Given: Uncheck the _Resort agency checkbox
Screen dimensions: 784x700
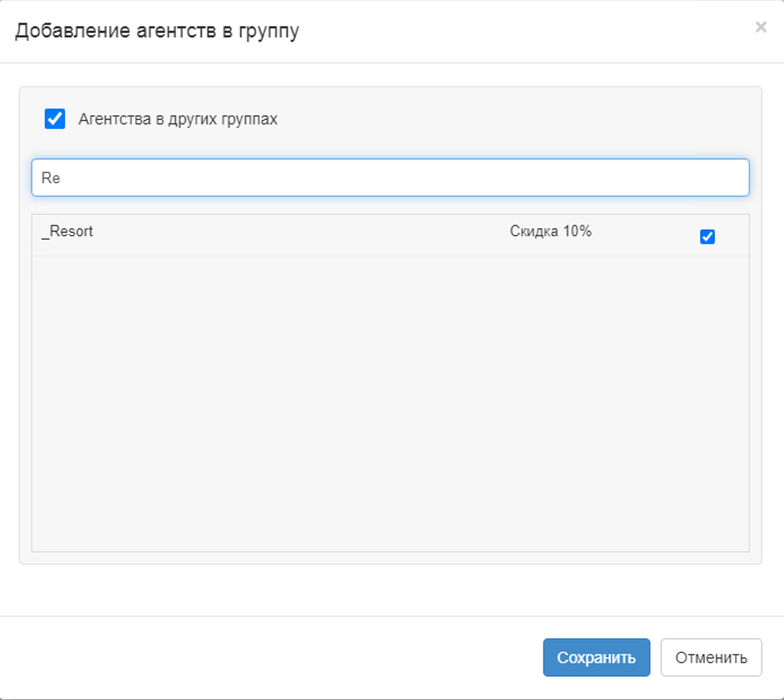Looking at the screenshot, I should pyautogui.click(x=707, y=237).
